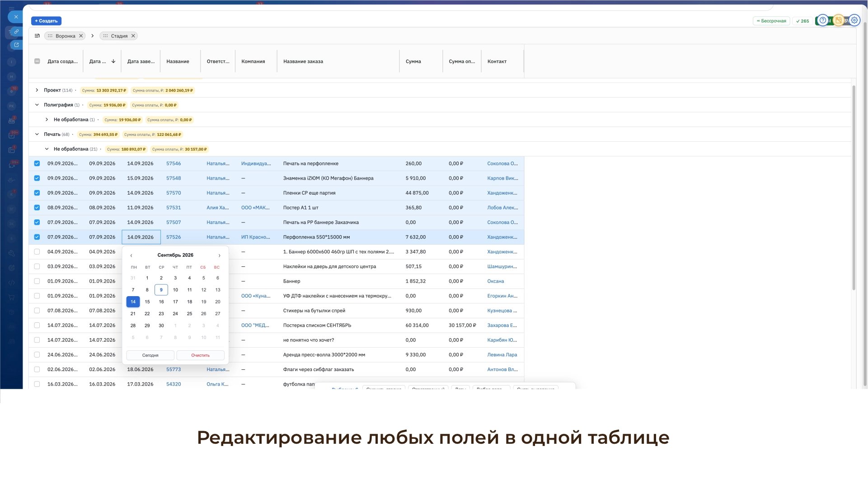Click the cell 'Постерка списком СЕНТЯБРЬ'
The width and height of the screenshot is (868, 488).
(317, 325)
